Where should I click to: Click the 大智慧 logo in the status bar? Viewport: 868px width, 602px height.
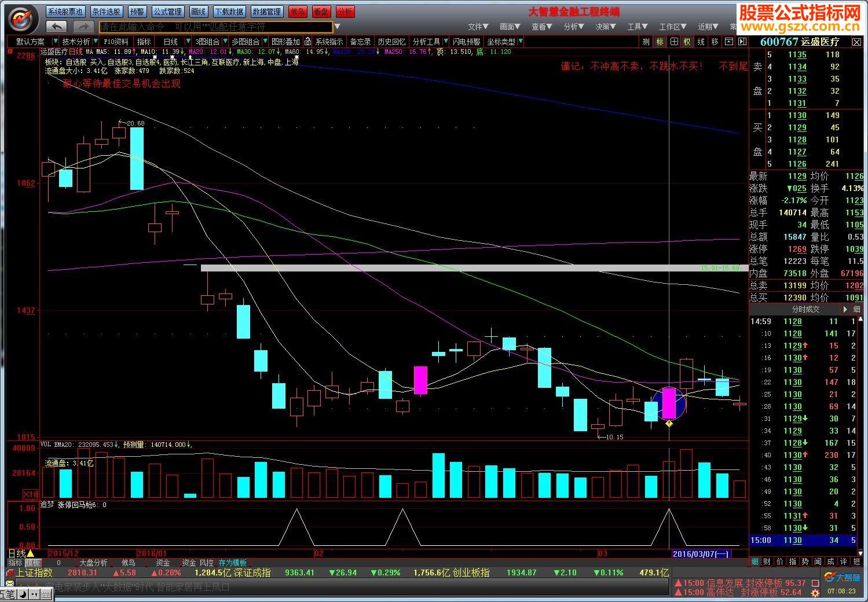click(842, 577)
